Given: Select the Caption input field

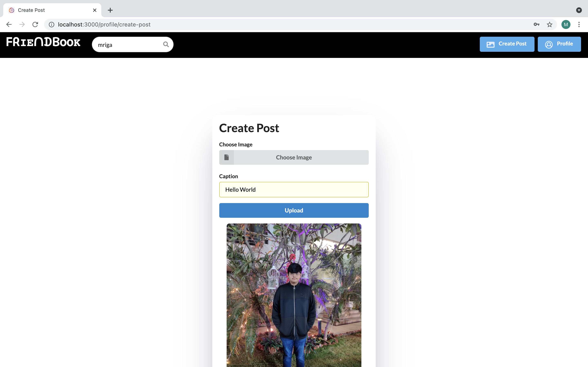Looking at the screenshot, I should pos(294,189).
